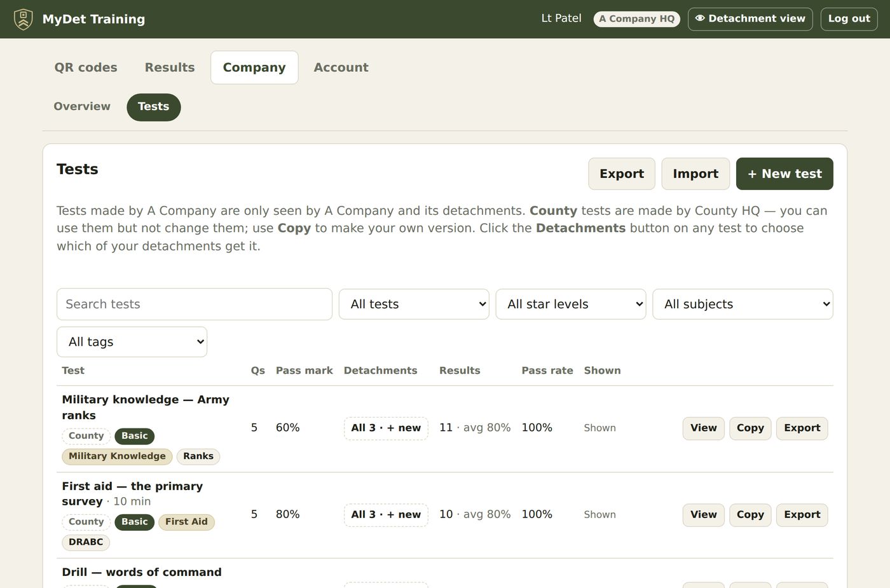Image resolution: width=890 pixels, height=588 pixels.
Task: Log out of the account
Action: tap(849, 19)
